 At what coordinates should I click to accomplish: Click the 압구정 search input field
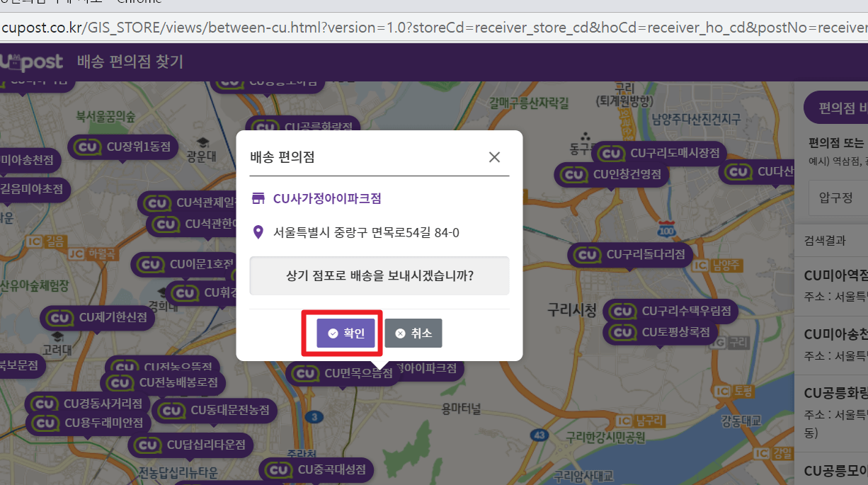point(839,198)
